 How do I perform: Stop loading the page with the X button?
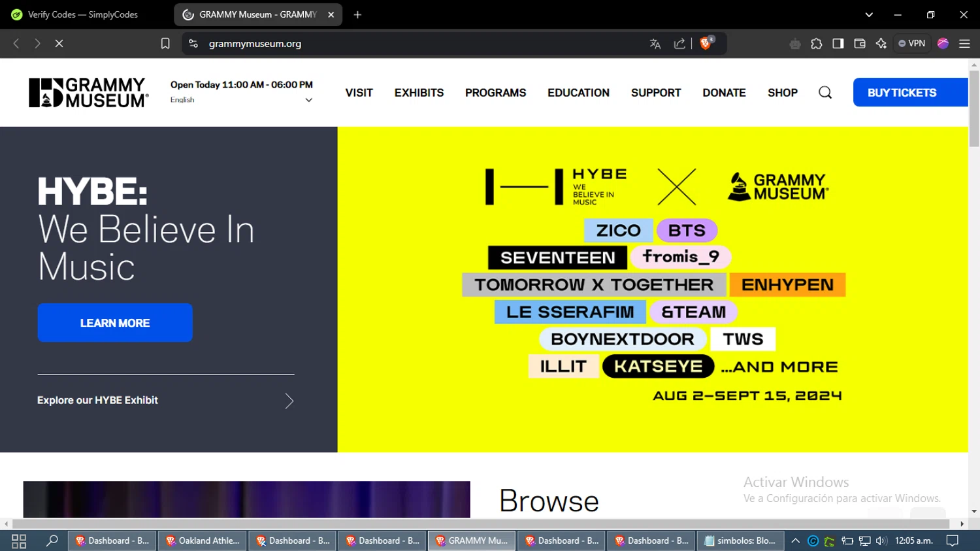tap(59, 44)
